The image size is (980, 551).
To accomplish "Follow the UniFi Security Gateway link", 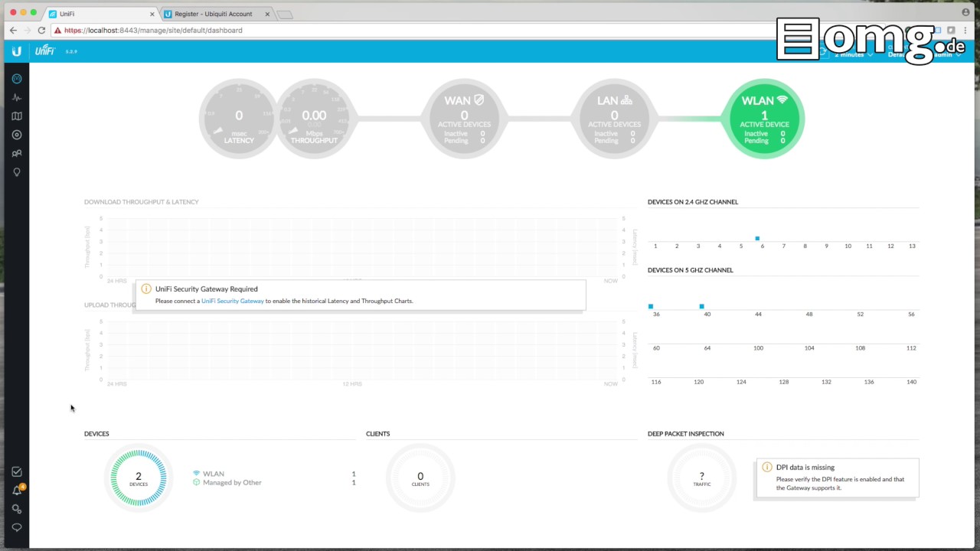I will click(x=233, y=302).
